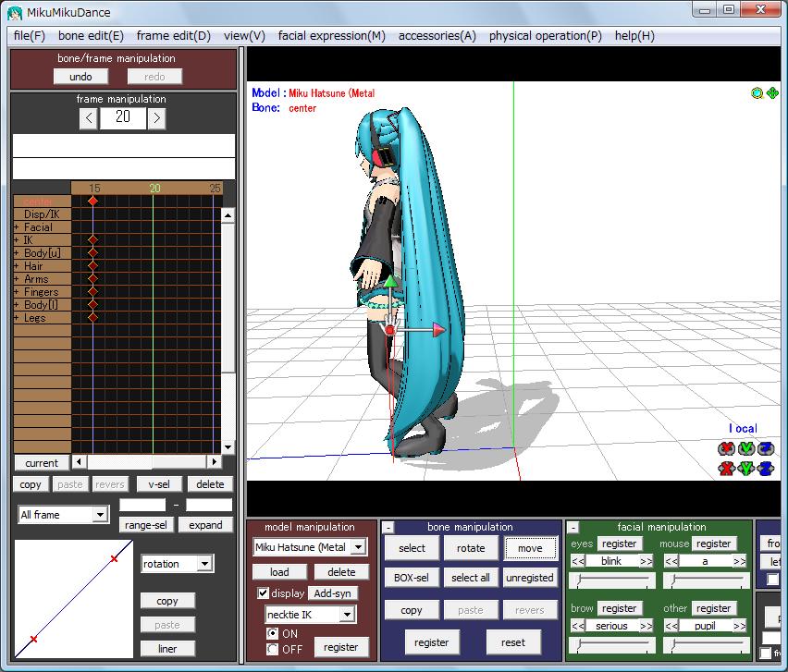Collapse the bone manipulation panel
This screenshot has height=672, width=788.
tap(388, 528)
